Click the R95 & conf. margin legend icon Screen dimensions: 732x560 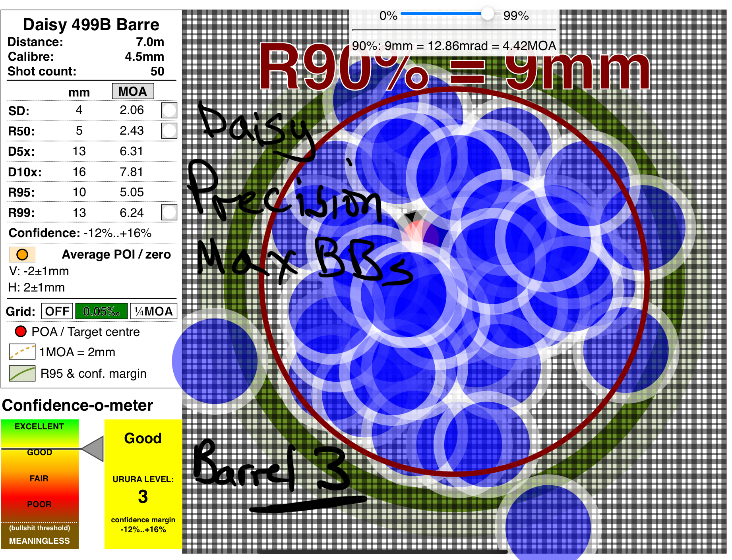[22, 373]
